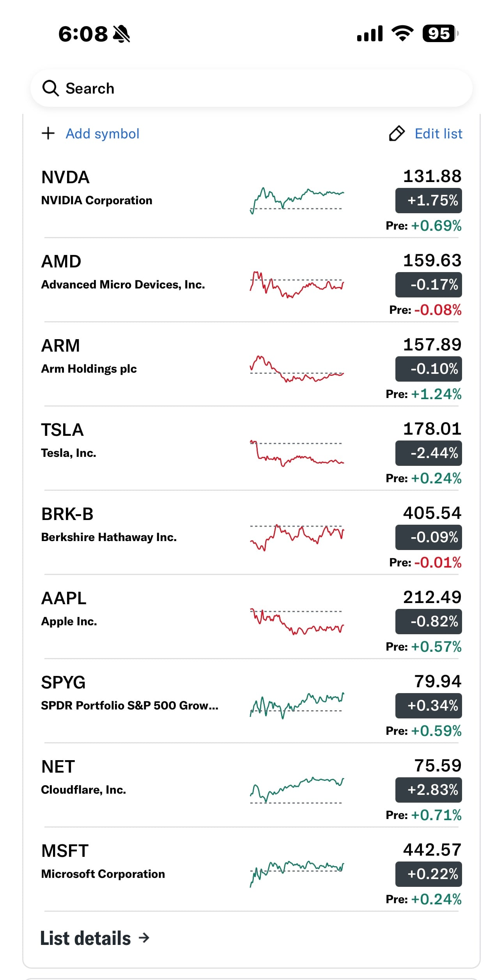The width and height of the screenshot is (503, 980).
Task: Focus the Search input field
Action: 251,88
